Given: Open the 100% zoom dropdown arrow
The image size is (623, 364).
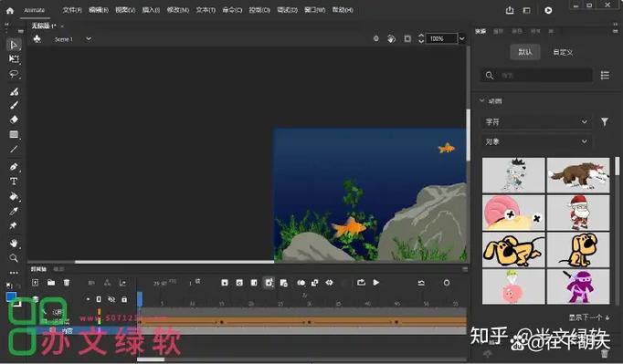Looking at the screenshot, I should 461,38.
